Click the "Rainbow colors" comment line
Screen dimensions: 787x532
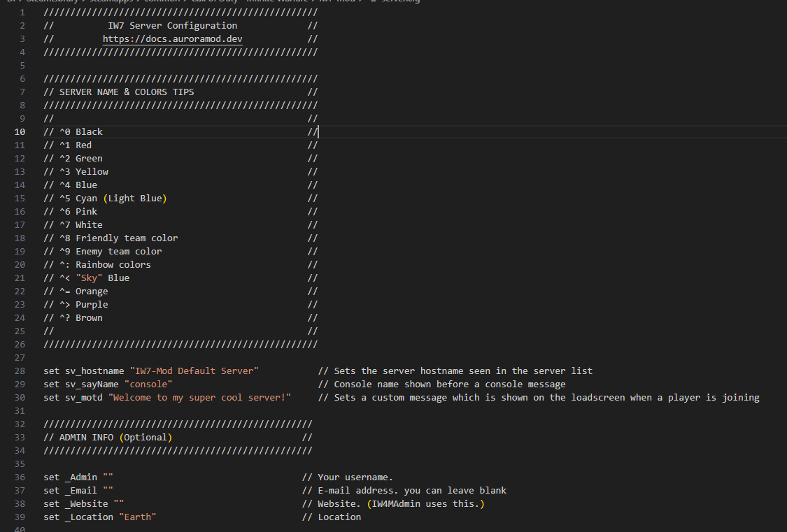pos(113,264)
